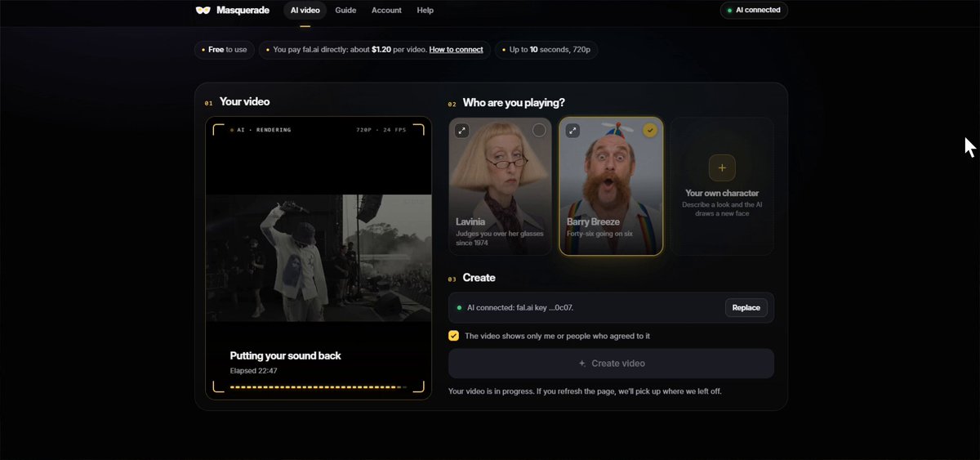Click the Who are you playing? heading
Image resolution: width=980 pixels, height=460 pixels.
[x=514, y=103]
